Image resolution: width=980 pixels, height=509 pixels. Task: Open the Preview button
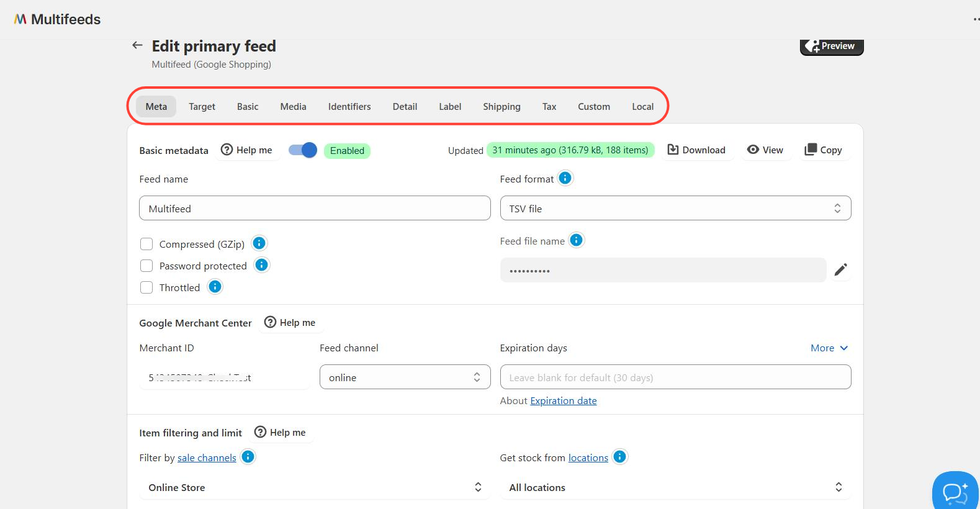click(832, 47)
